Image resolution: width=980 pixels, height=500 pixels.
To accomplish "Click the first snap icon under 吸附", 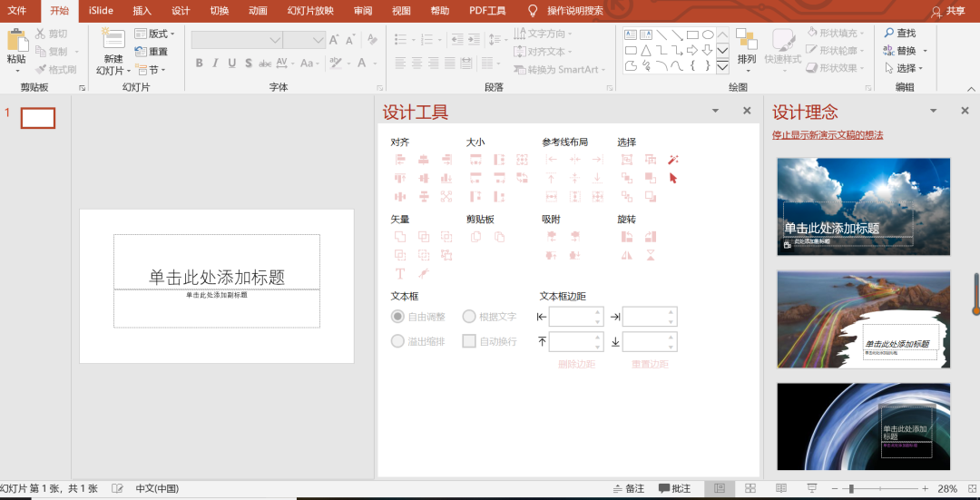I will pos(552,237).
